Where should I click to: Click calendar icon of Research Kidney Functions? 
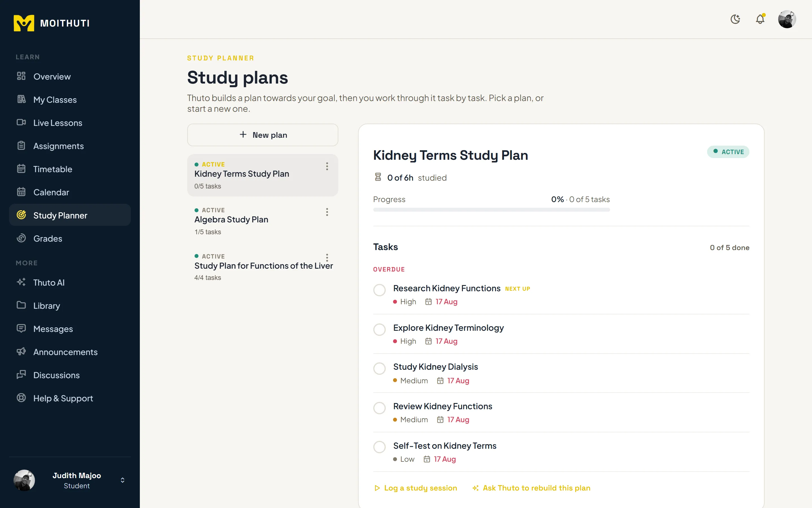point(428,302)
